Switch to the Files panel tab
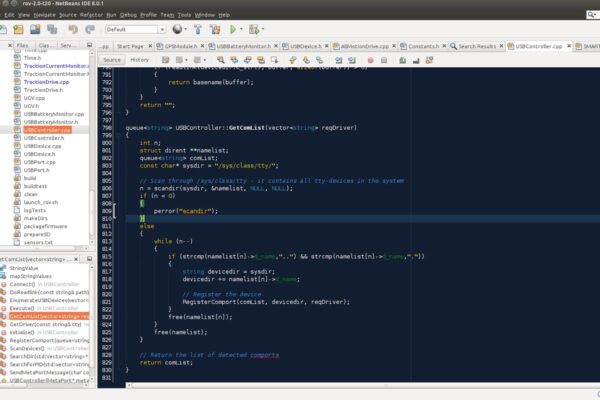The height and width of the screenshot is (400, 600). [22, 45]
